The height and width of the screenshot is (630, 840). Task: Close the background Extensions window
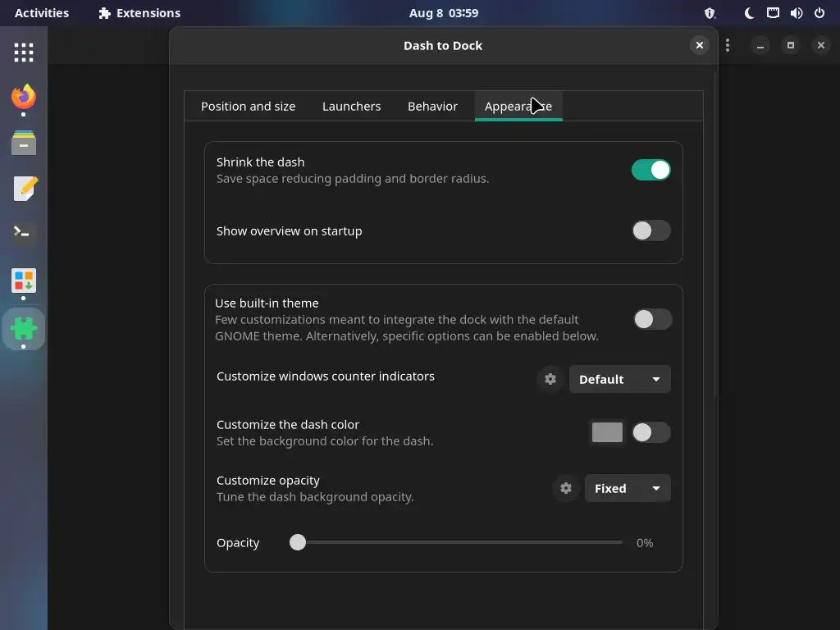tap(820, 46)
